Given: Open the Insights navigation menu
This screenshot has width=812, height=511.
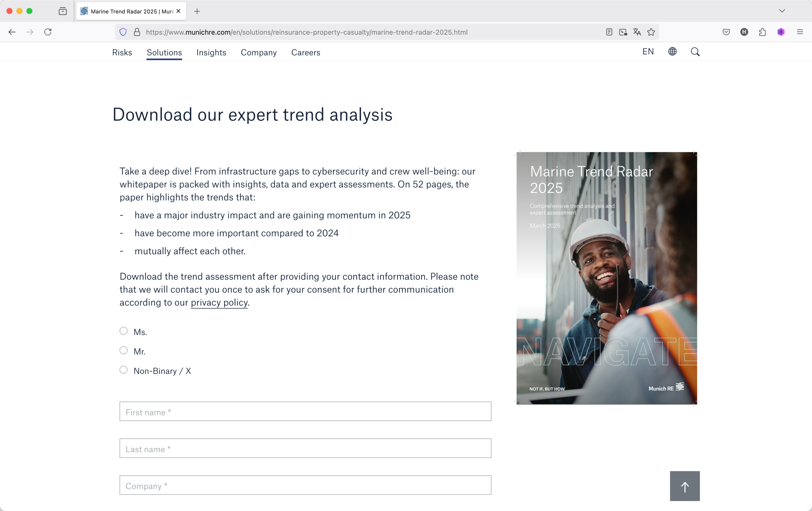Looking at the screenshot, I should (x=211, y=52).
